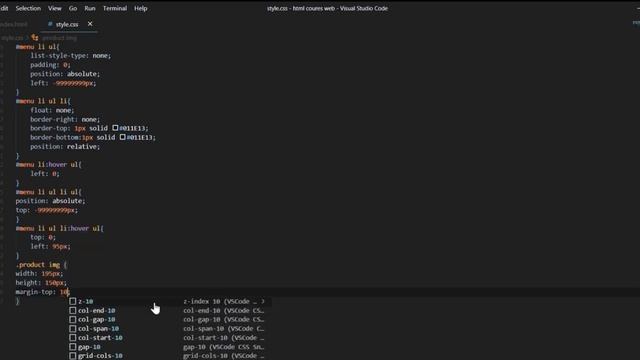
Task: Click the '#menu li:hover ul{' selector line
Action: pos(49,164)
